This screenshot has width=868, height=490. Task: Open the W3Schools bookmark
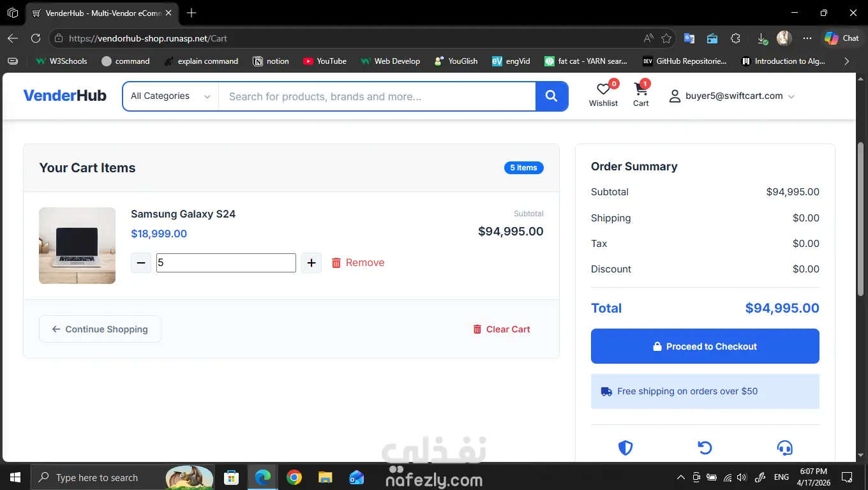click(x=61, y=61)
